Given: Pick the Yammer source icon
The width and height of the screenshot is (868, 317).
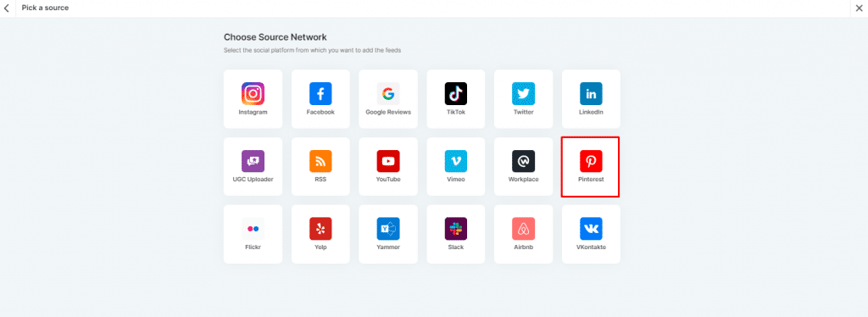Looking at the screenshot, I should click(x=388, y=229).
